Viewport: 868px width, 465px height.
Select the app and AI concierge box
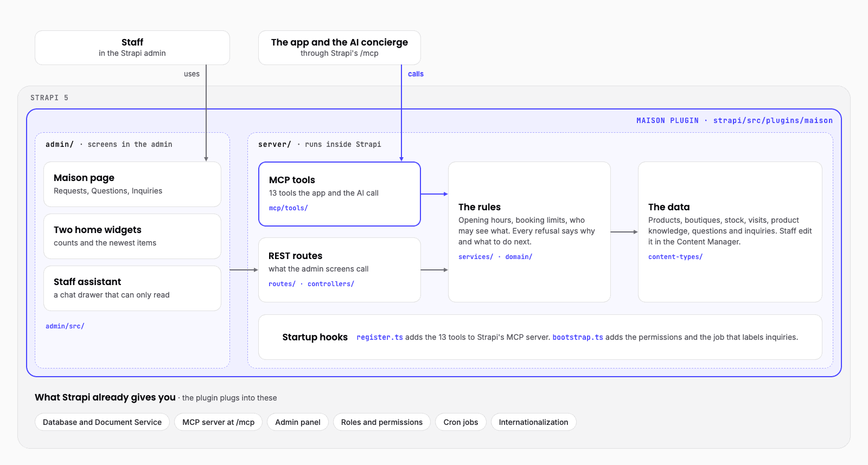[340, 48]
